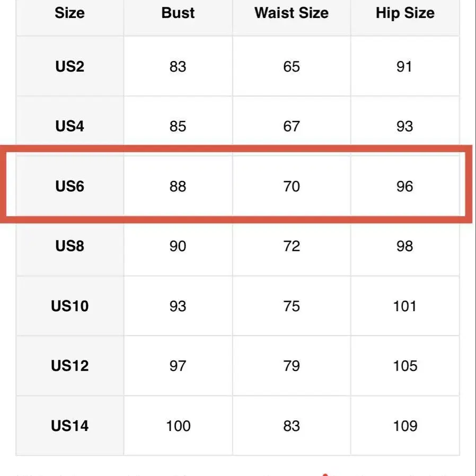
Task: Select the highlighted US6 size label
Action: point(69,187)
